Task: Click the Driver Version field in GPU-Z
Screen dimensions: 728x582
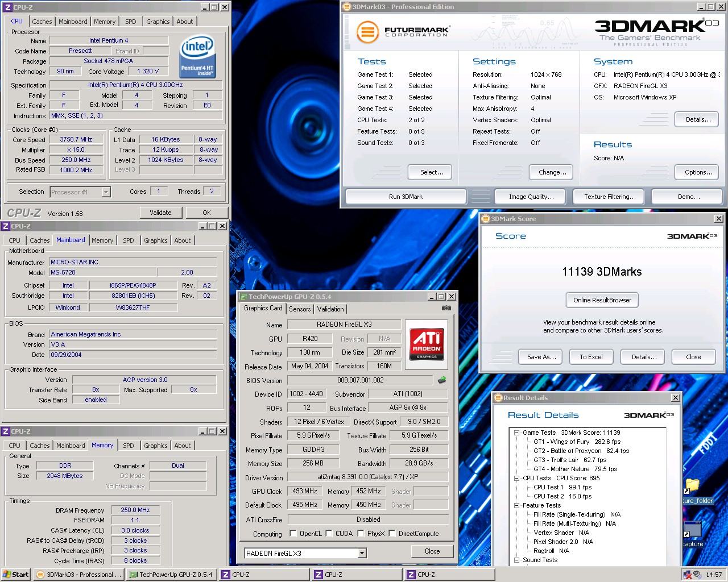Action: click(x=368, y=477)
